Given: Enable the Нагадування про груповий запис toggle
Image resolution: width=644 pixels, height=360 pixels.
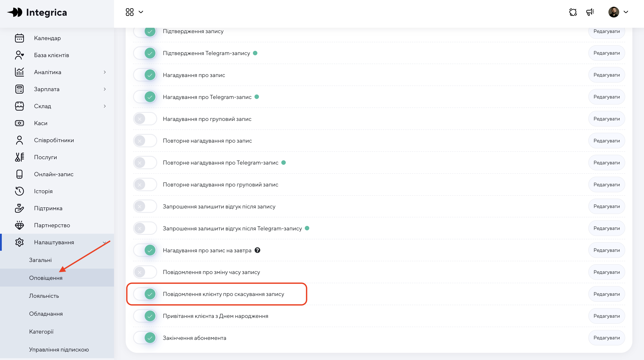Looking at the screenshot, I should (145, 119).
